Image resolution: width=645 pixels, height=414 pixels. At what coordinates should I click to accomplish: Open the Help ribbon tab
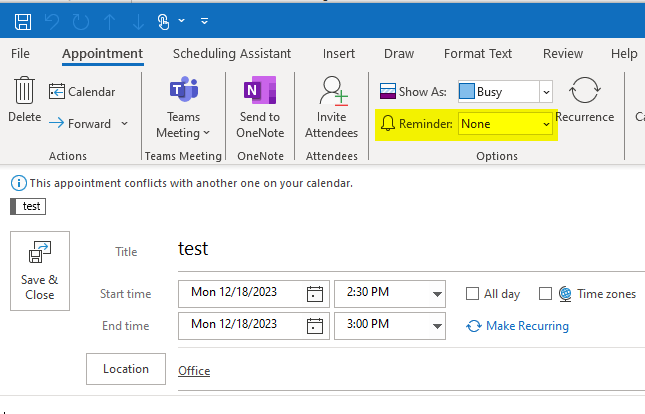624,53
